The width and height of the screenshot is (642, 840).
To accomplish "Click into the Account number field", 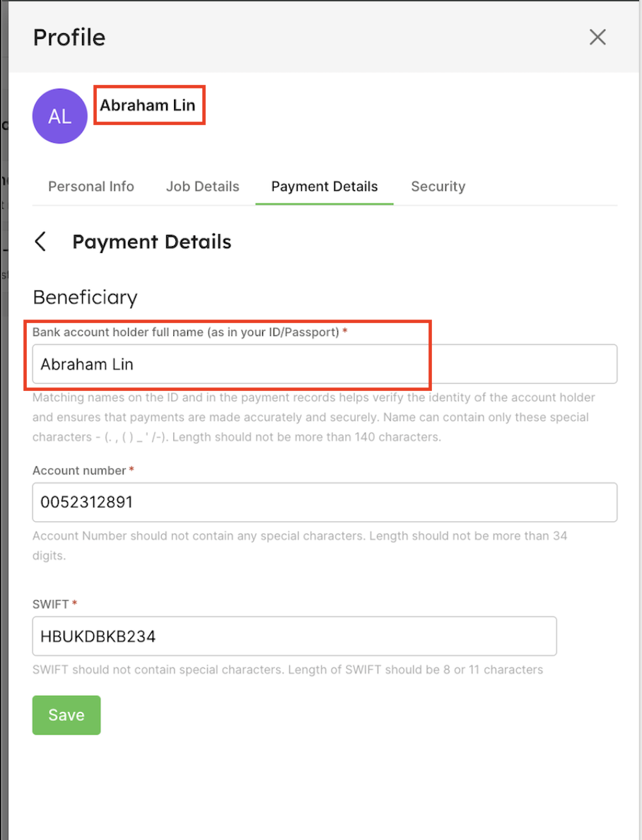I will (325, 503).
